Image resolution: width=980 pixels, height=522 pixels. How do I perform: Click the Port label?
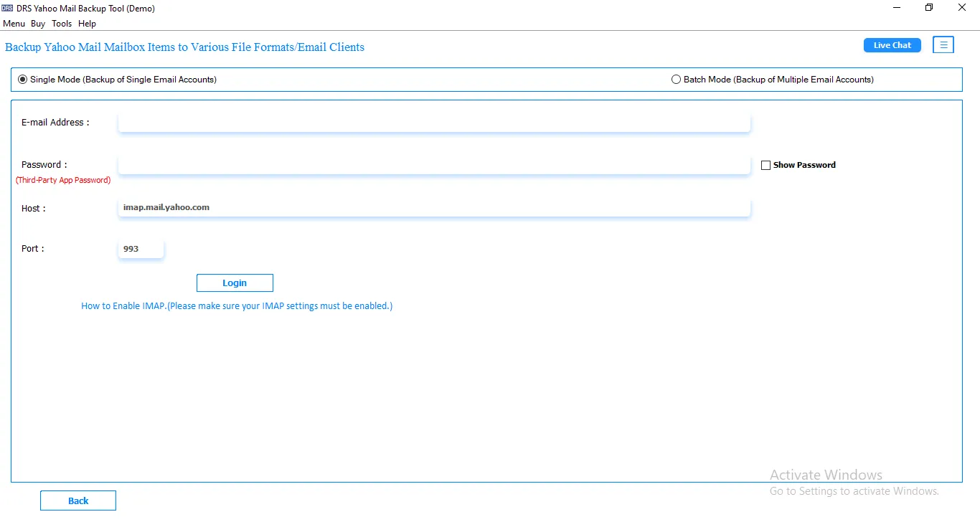(x=32, y=249)
